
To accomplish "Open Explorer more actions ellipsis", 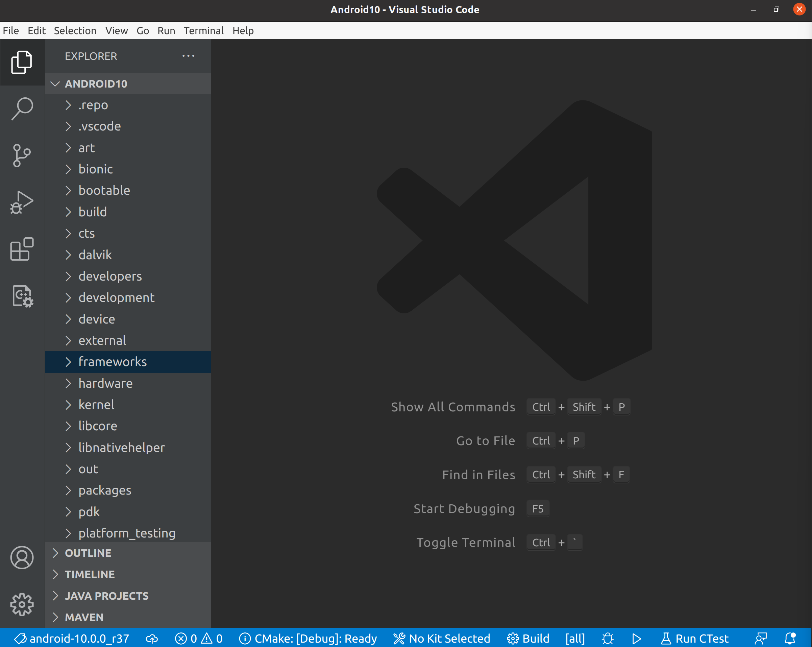I will [x=188, y=56].
